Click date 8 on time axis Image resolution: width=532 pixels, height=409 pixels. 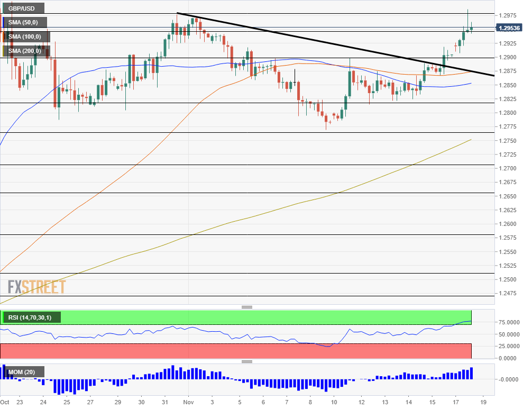[310, 402]
